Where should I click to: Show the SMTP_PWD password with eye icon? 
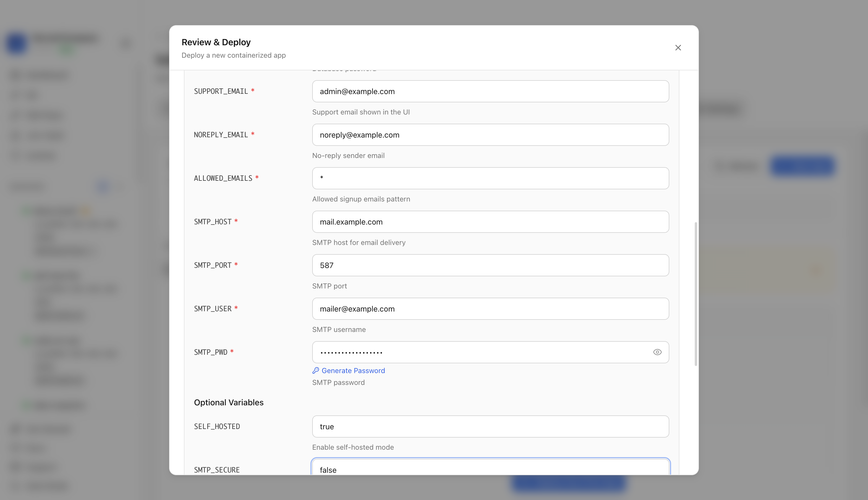pyautogui.click(x=657, y=352)
